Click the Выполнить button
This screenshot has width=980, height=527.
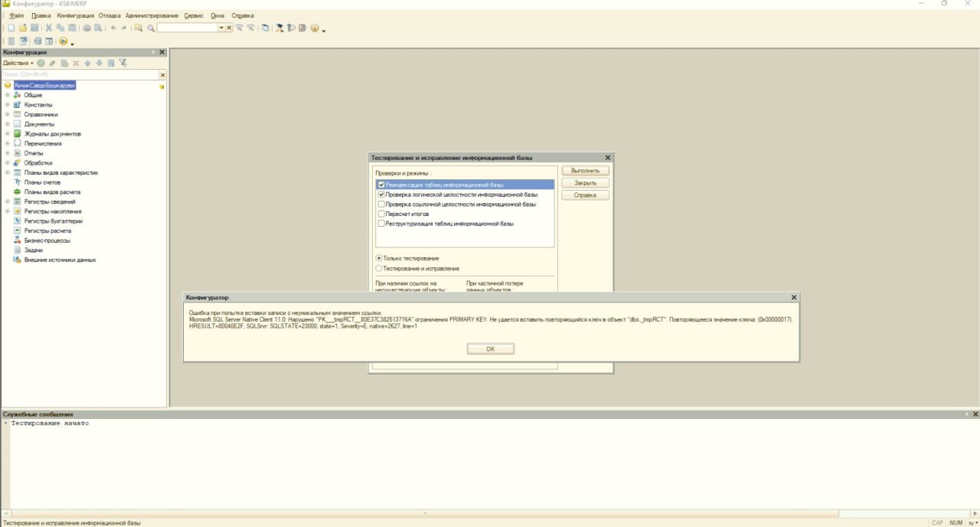click(x=586, y=171)
